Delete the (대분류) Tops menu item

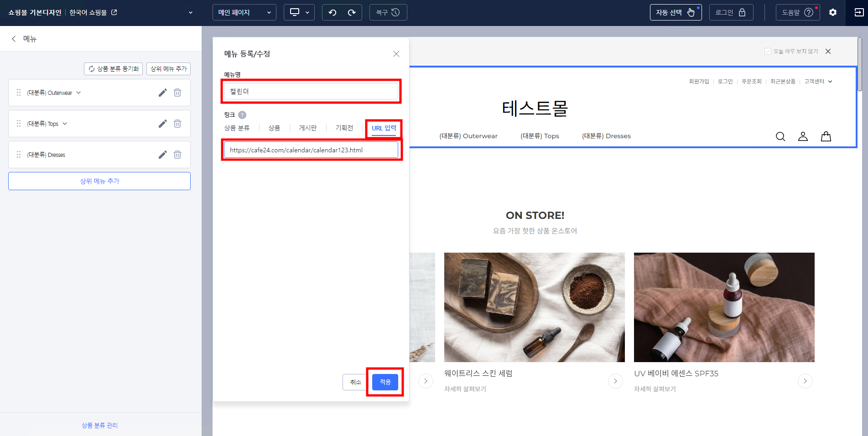pyautogui.click(x=177, y=124)
